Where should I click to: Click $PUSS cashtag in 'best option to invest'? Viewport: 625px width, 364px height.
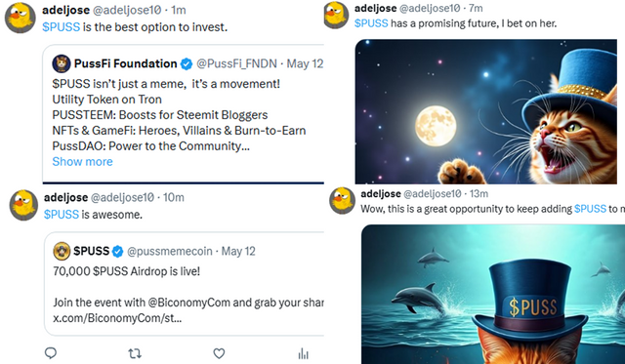coord(61,27)
